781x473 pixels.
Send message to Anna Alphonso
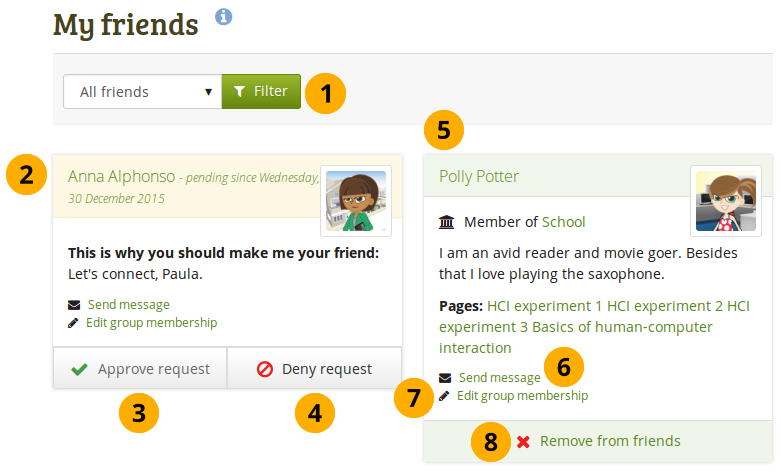coord(128,305)
